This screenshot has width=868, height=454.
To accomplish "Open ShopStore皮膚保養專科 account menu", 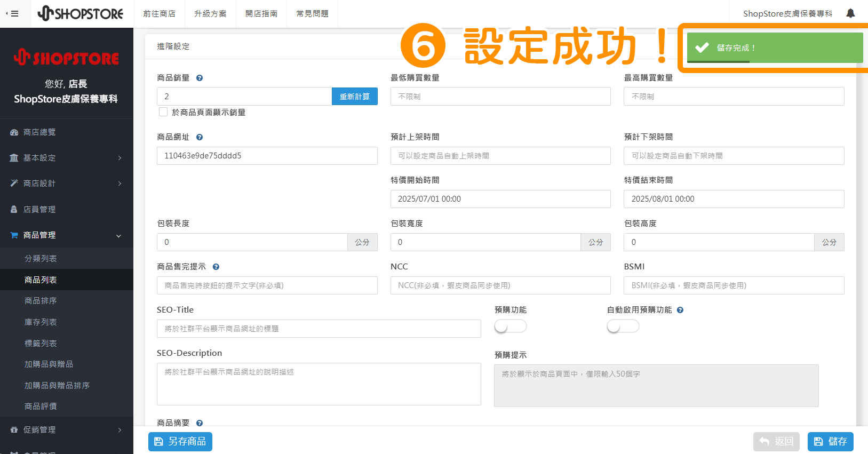I will (x=787, y=14).
